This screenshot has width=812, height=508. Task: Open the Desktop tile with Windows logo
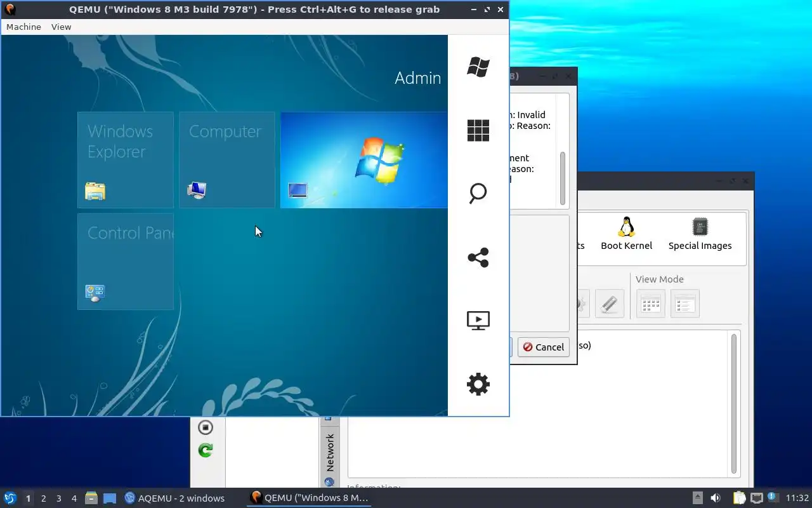364,160
